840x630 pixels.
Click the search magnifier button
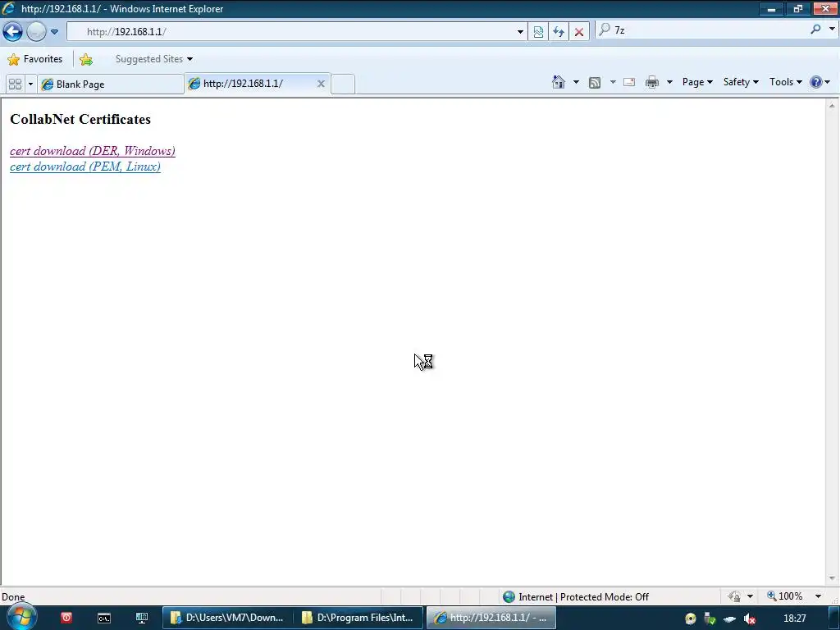[815, 30]
